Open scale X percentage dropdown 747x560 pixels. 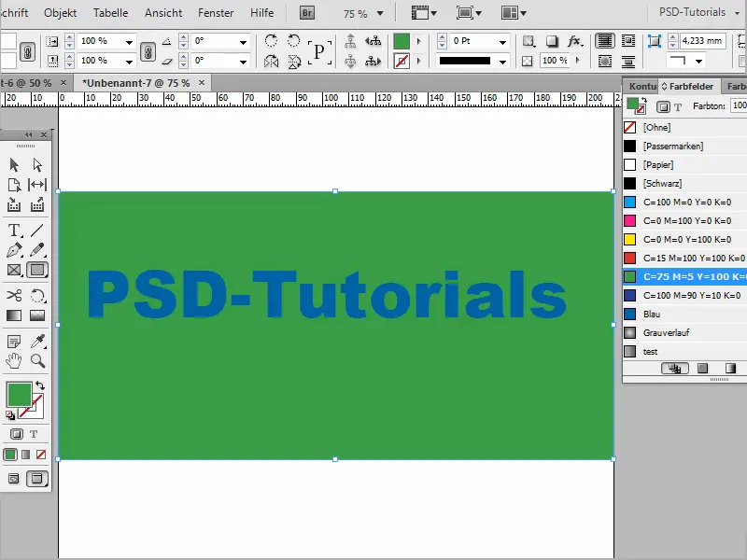pos(129,42)
